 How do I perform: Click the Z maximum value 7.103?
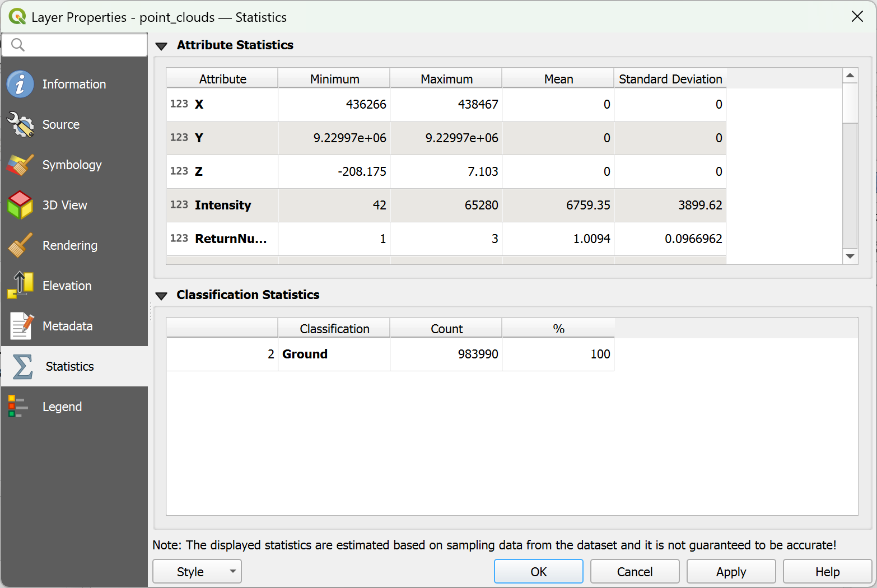(483, 171)
